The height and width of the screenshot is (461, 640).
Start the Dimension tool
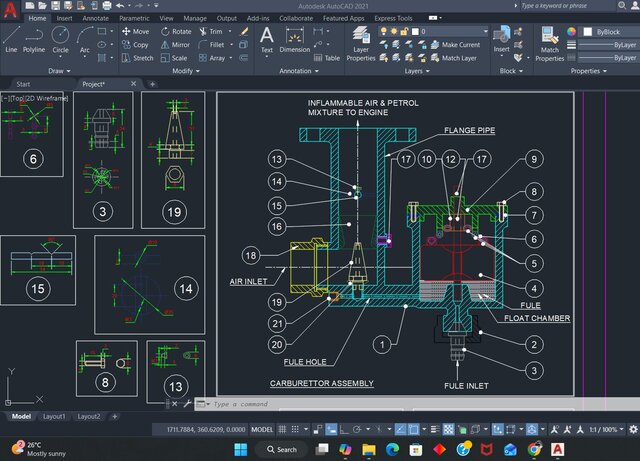click(295, 40)
